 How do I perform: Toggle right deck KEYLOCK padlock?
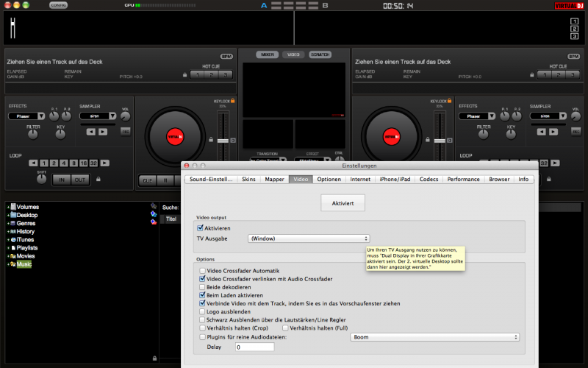tap(449, 101)
